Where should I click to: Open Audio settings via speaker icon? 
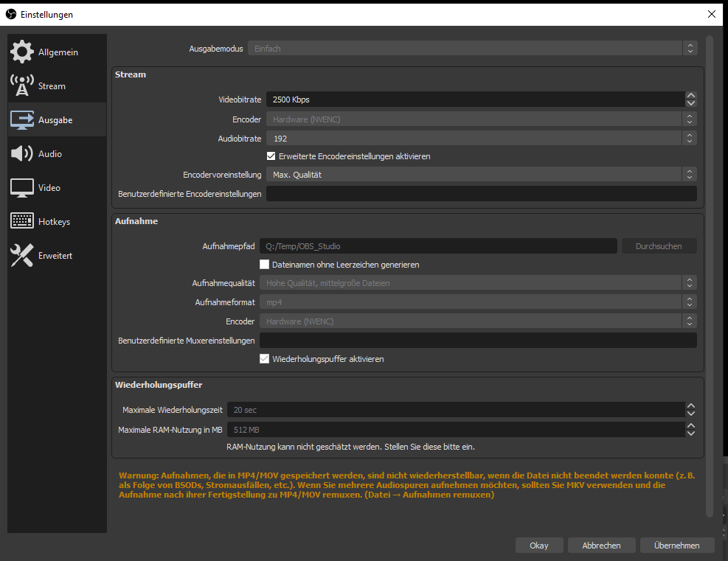(x=22, y=154)
